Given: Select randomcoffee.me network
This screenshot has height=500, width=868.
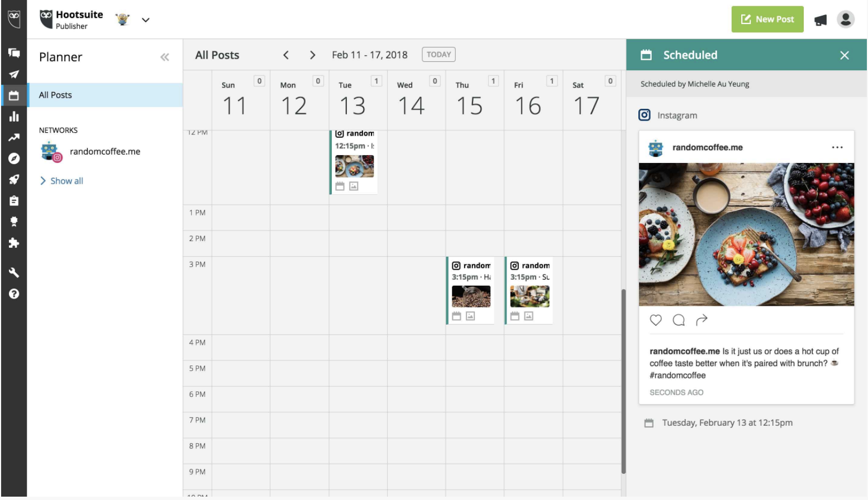Looking at the screenshot, I should (90, 152).
